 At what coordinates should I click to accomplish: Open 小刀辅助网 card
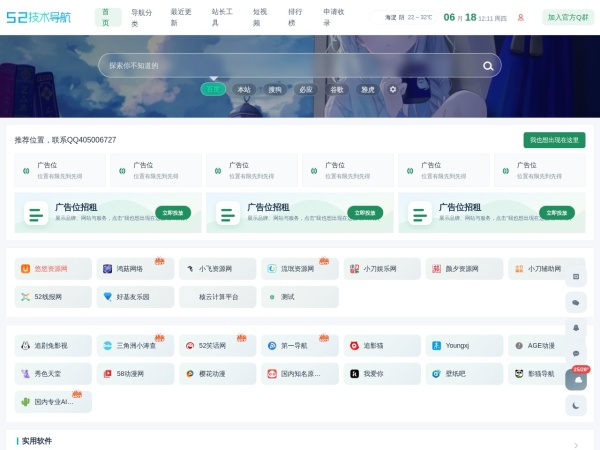pyautogui.click(x=546, y=269)
